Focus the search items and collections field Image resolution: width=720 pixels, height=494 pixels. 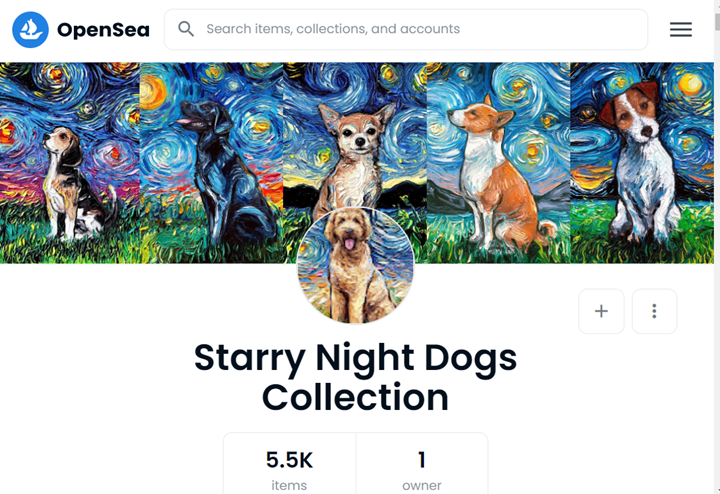click(420, 29)
